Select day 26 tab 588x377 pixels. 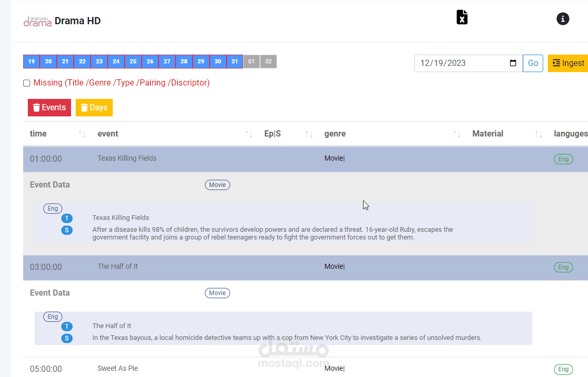150,61
